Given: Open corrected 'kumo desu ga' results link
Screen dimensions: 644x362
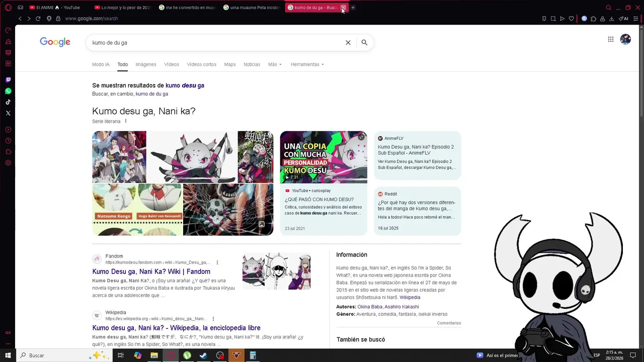Looking at the screenshot, I should 185,85.
